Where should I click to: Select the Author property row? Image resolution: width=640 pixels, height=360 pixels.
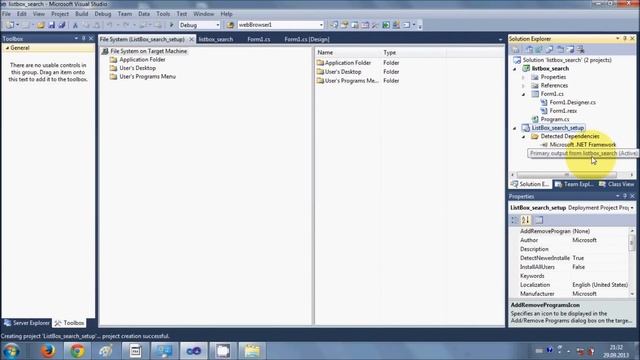click(569, 240)
